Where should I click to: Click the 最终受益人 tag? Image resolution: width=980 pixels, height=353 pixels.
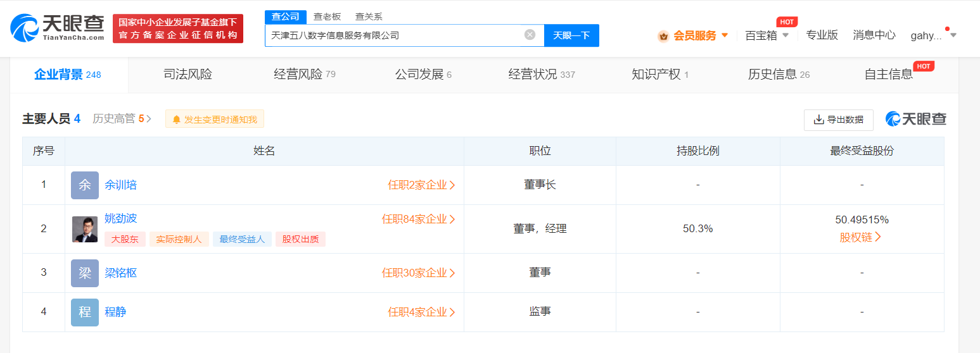click(x=243, y=239)
